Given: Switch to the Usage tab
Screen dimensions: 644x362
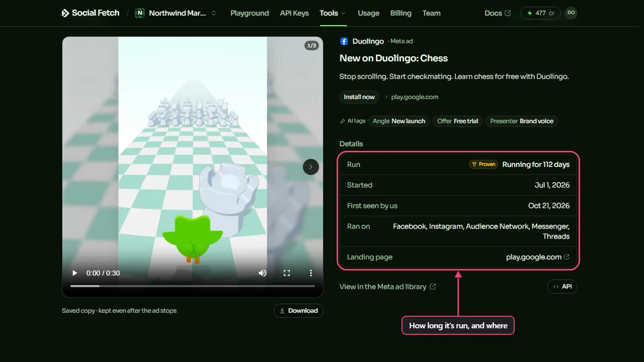Looking at the screenshot, I should click(x=369, y=13).
